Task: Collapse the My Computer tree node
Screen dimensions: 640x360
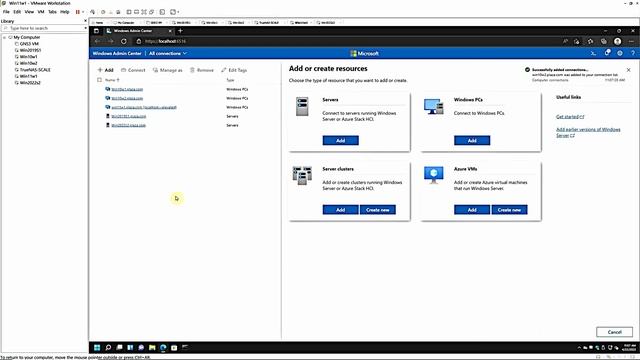Action: [4, 37]
